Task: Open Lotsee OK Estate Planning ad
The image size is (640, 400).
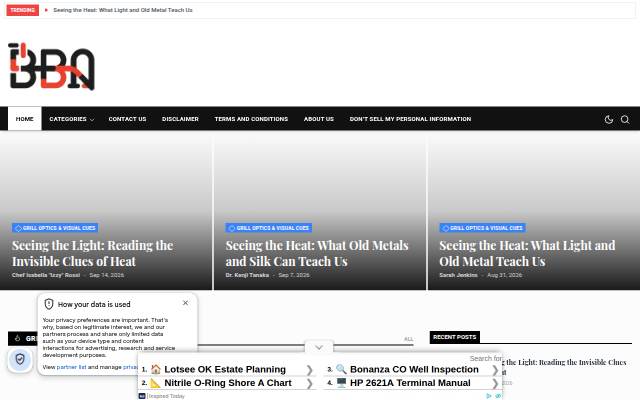Action: coord(224,369)
